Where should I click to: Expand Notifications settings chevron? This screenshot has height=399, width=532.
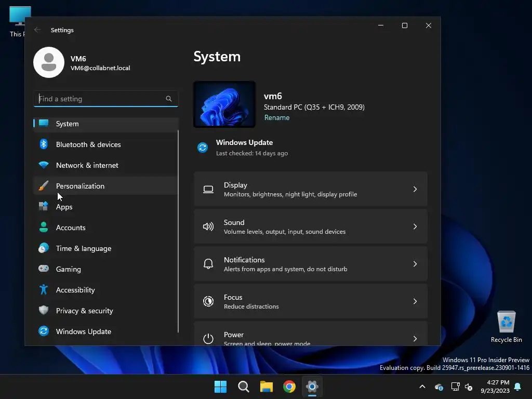(x=415, y=264)
